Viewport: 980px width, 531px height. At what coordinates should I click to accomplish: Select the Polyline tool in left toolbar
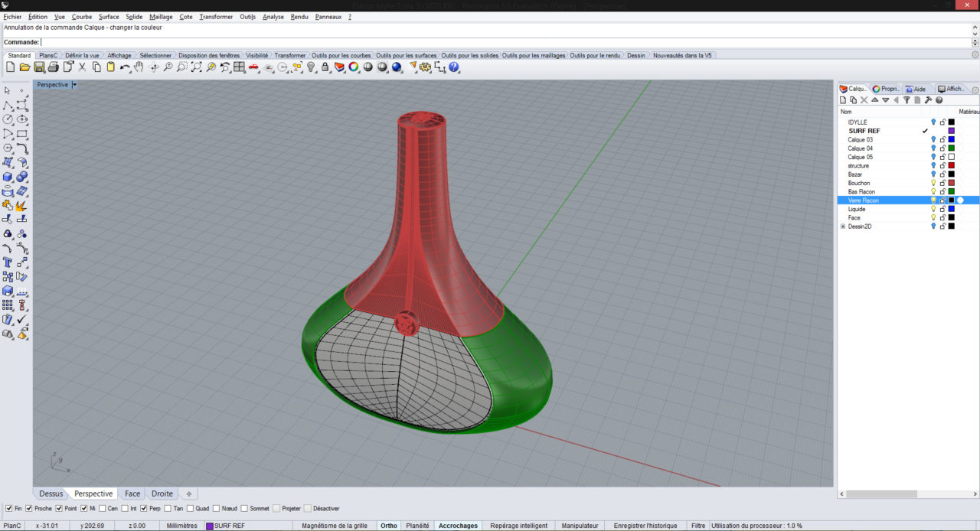point(8,105)
